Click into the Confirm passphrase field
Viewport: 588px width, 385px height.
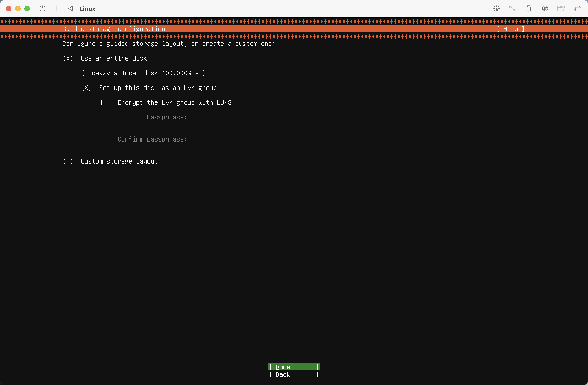coord(222,139)
